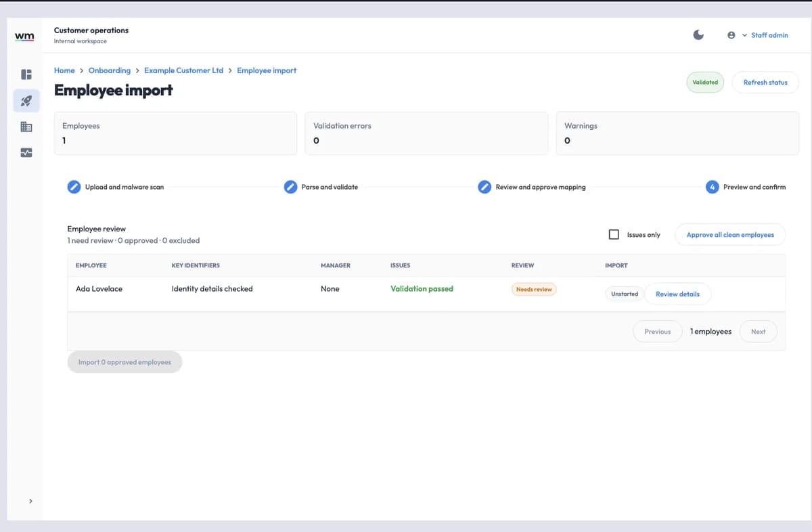The image size is (812, 532).
Task: Click the Previous pagination button
Action: pyautogui.click(x=657, y=332)
